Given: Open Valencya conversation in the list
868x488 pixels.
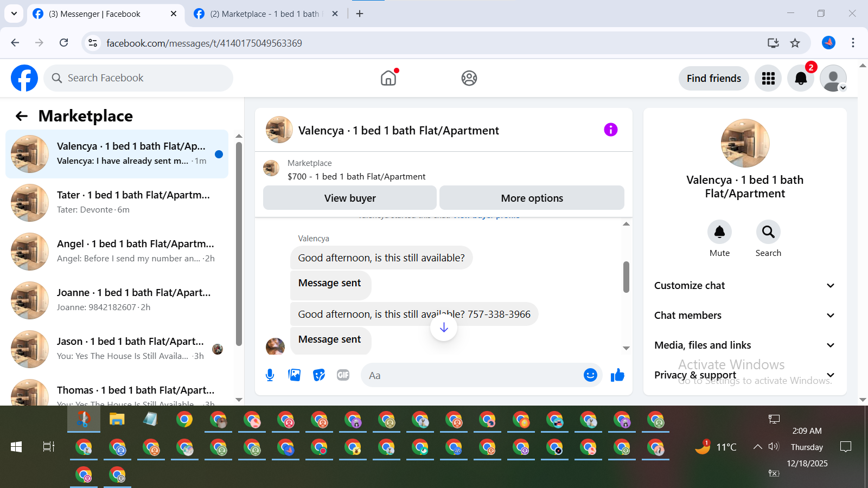Looking at the screenshot, I should 117,154.
